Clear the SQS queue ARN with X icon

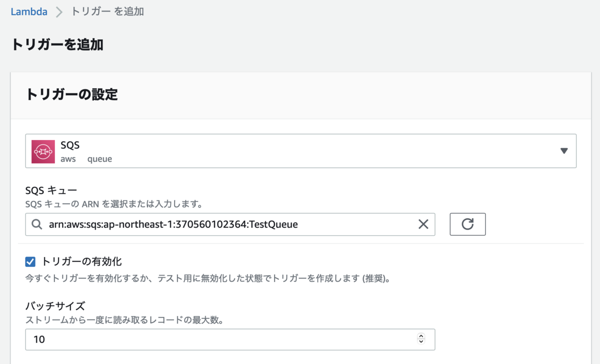[x=423, y=224]
